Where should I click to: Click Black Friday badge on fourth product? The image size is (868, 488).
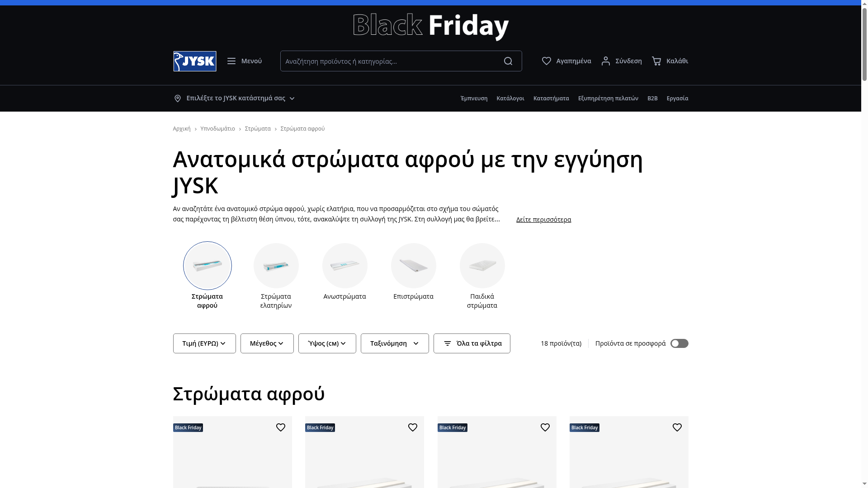tap(585, 427)
